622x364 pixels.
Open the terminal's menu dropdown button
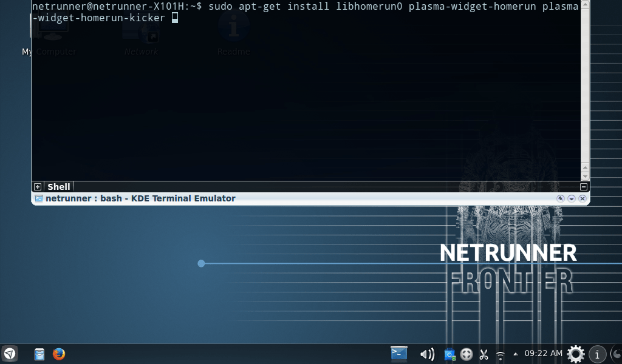point(571,198)
